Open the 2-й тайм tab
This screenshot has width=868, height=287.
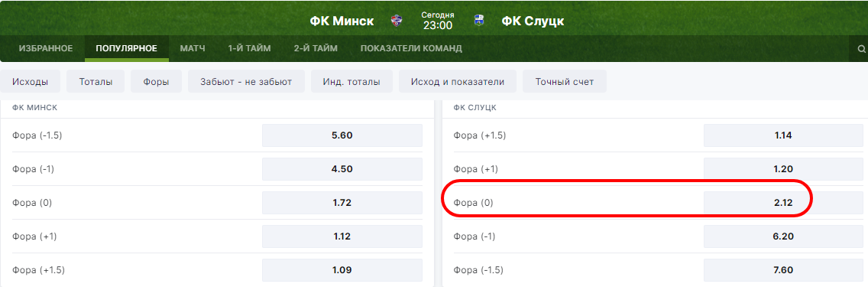click(316, 49)
